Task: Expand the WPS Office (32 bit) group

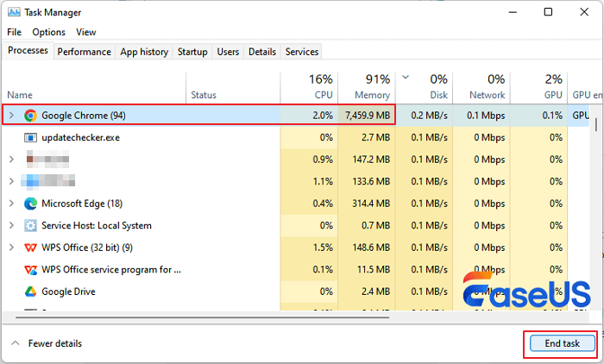Action: pyautogui.click(x=11, y=248)
